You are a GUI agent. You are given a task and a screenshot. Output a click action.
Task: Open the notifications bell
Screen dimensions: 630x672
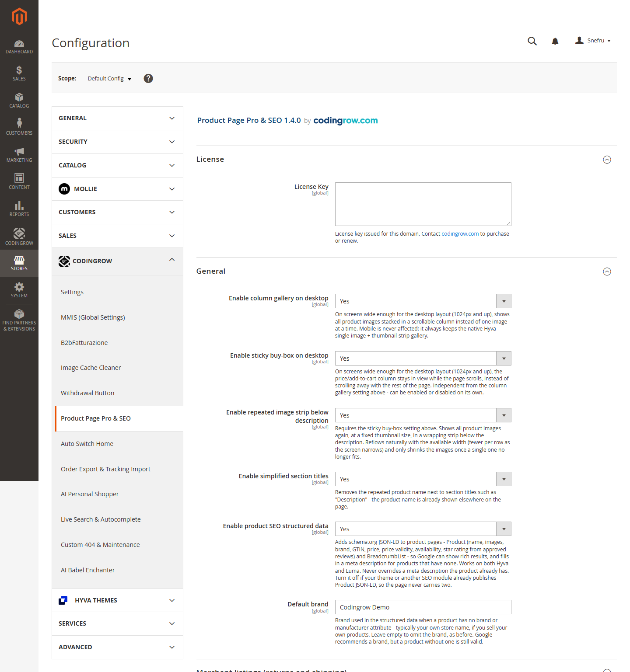(555, 41)
